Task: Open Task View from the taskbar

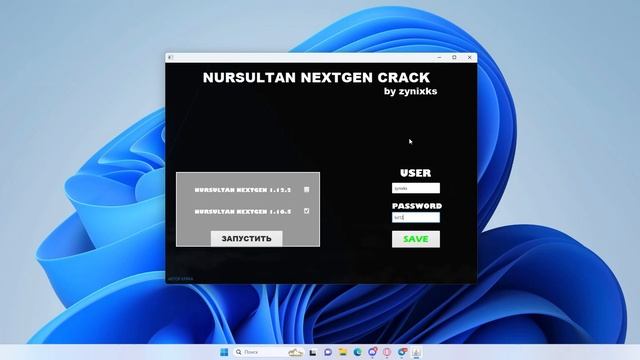Action: (313, 352)
